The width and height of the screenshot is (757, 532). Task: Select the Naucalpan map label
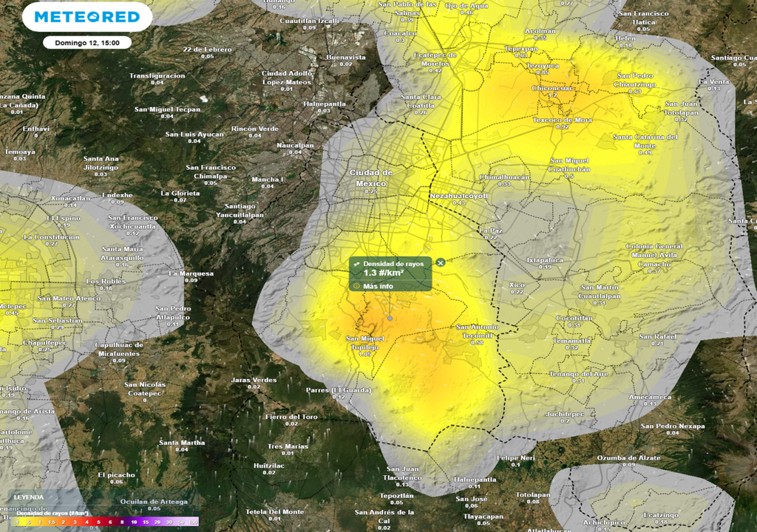click(295, 146)
